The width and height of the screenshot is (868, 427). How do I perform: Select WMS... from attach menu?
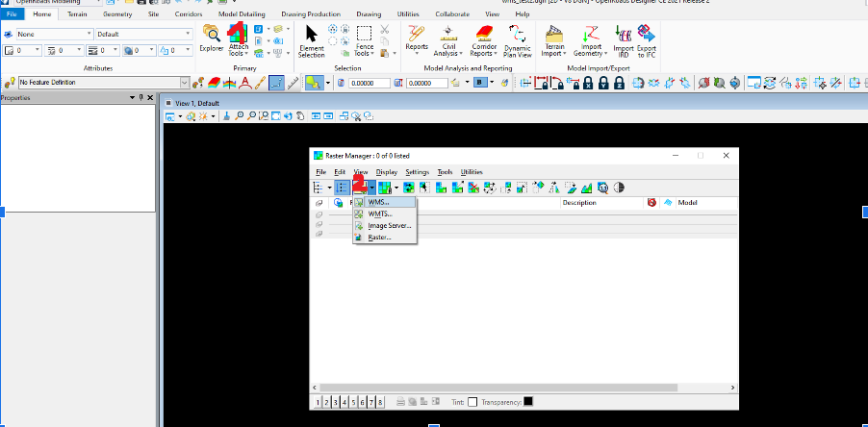(x=384, y=202)
